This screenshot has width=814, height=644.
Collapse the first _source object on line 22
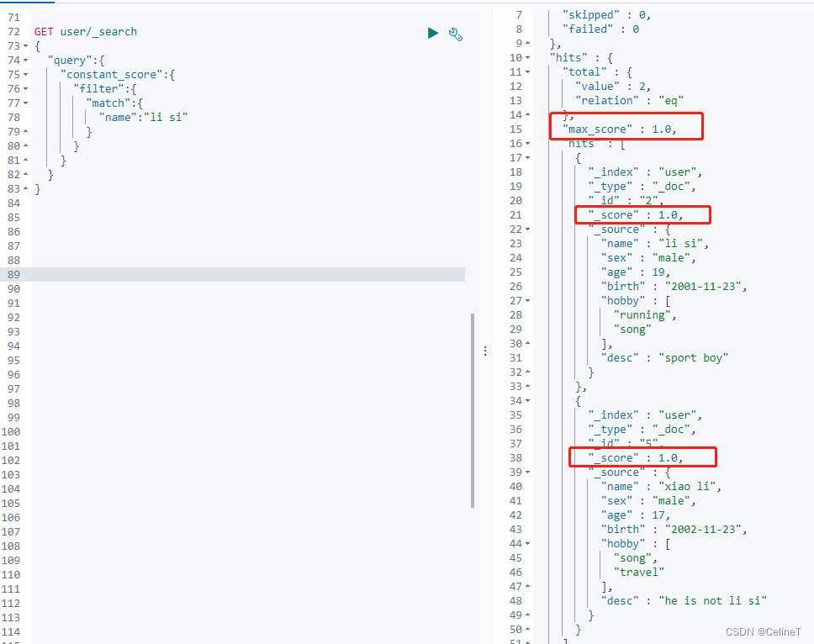click(x=529, y=229)
